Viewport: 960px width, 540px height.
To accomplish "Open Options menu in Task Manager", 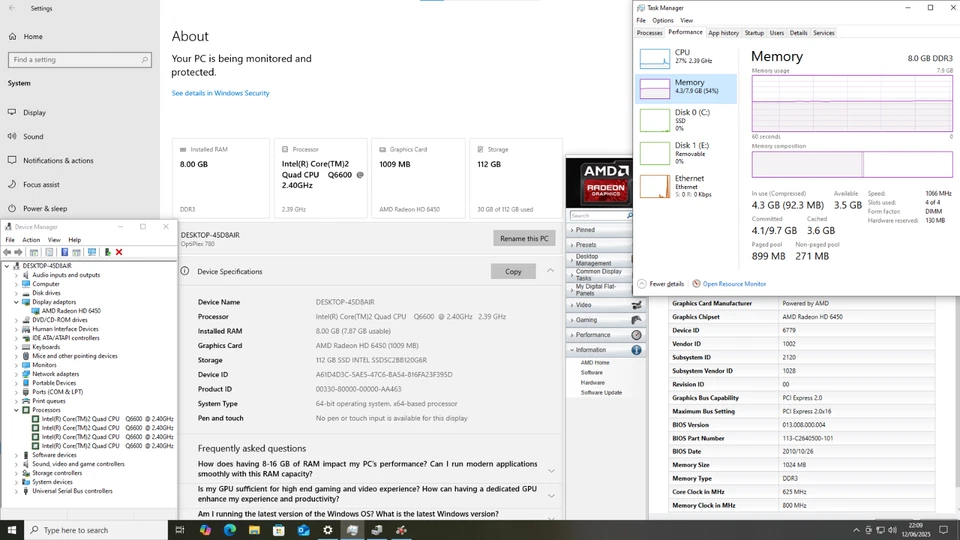I will click(x=662, y=21).
